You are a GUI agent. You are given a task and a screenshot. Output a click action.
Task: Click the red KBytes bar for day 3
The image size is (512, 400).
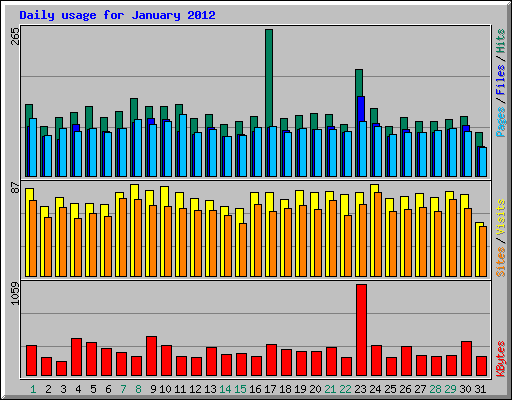click(x=61, y=368)
